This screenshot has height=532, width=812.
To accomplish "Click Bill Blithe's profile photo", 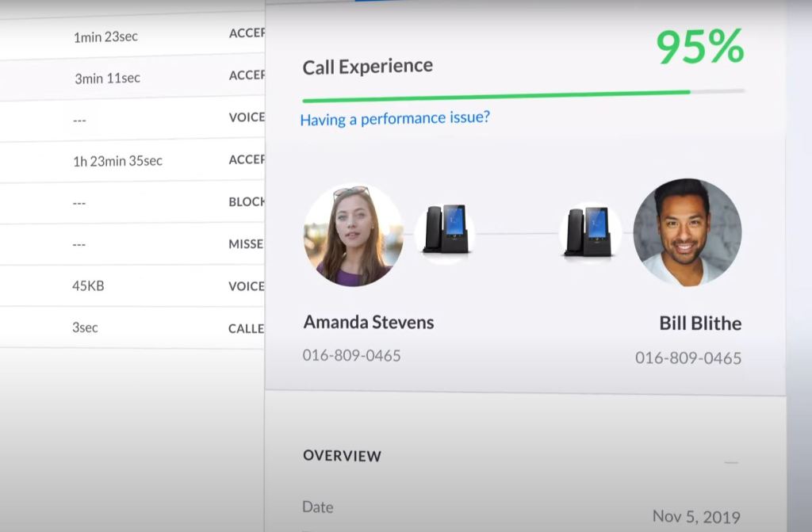I will point(688,232).
